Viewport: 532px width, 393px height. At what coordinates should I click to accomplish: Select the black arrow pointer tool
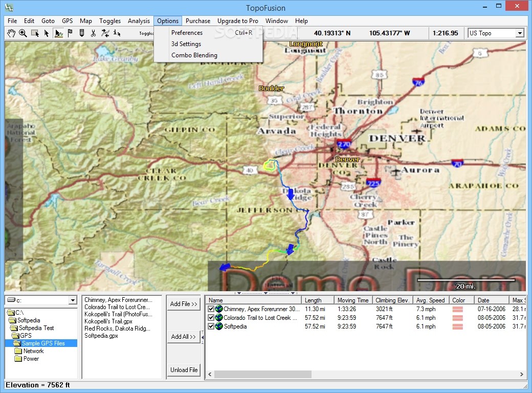[x=47, y=33]
